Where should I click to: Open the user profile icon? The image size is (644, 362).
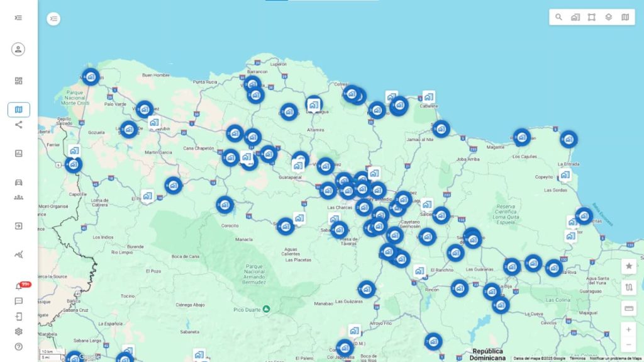pos(18,49)
